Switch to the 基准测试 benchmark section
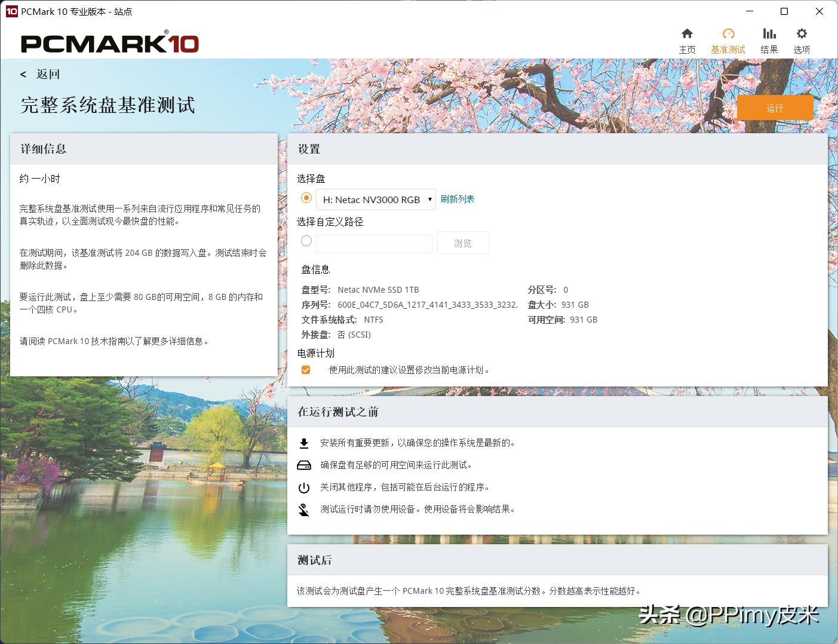The width and height of the screenshot is (838, 644). coord(728,39)
